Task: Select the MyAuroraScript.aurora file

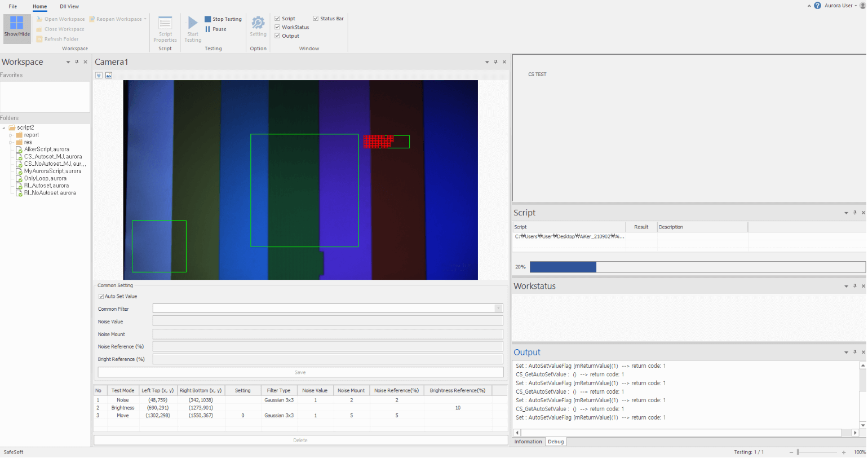Action: (52, 171)
